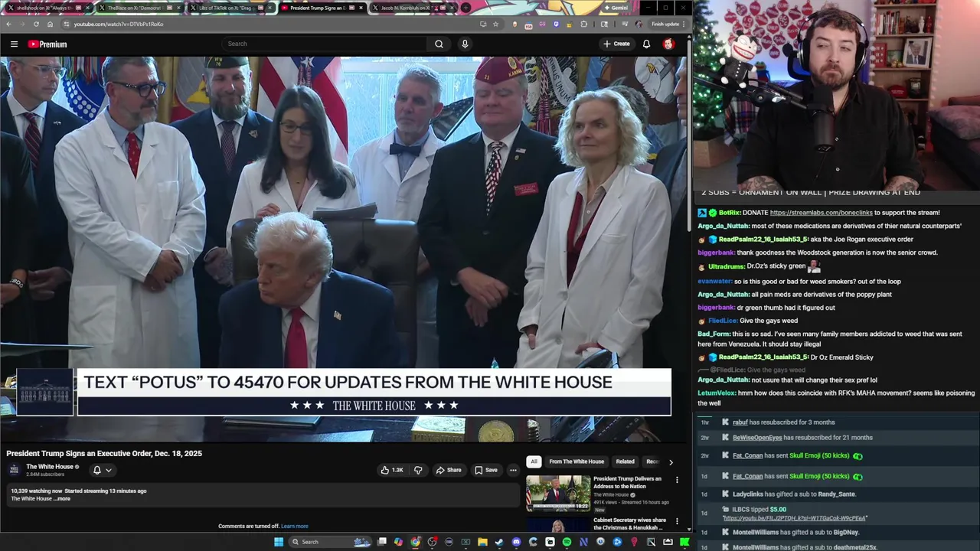The width and height of the screenshot is (980, 551).
Task: Open options for Cabinet Secretary wives video
Action: click(677, 521)
